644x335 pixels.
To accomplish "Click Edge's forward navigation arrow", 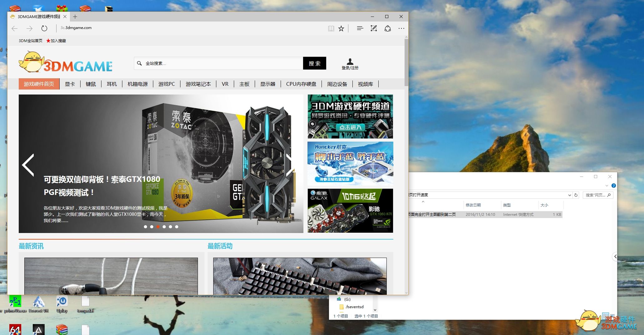I will coord(29,29).
